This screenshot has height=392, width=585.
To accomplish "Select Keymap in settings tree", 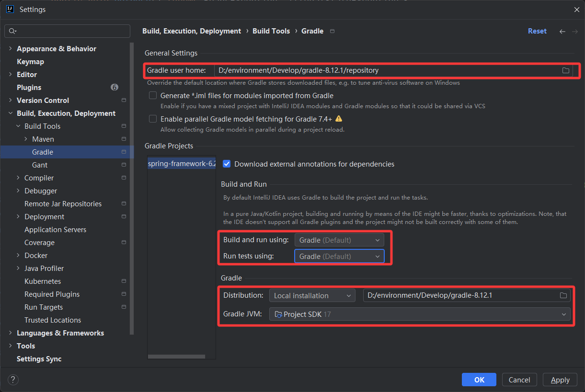I will 30,62.
